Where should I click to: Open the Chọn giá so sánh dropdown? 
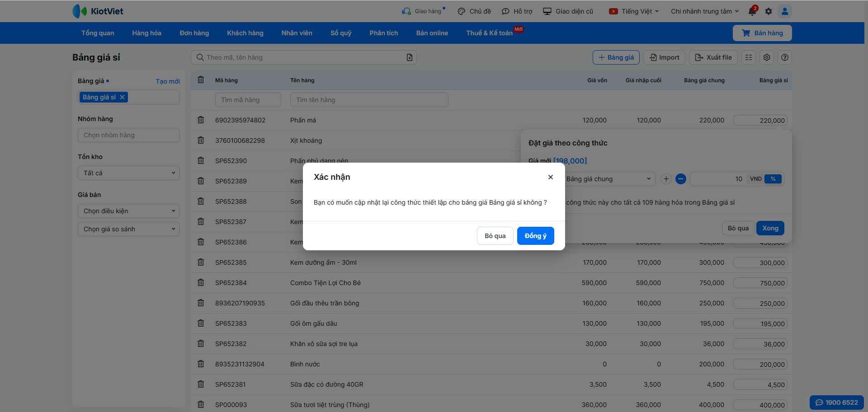pyautogui.click(x=129, y=229)
